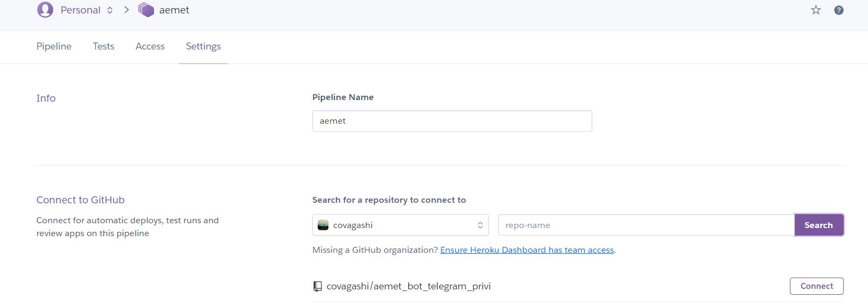Click the repository book icon beside covagashi/aemet_bot_telegram_privi
This screenshot has width=868, height=305.
[318, 287]
